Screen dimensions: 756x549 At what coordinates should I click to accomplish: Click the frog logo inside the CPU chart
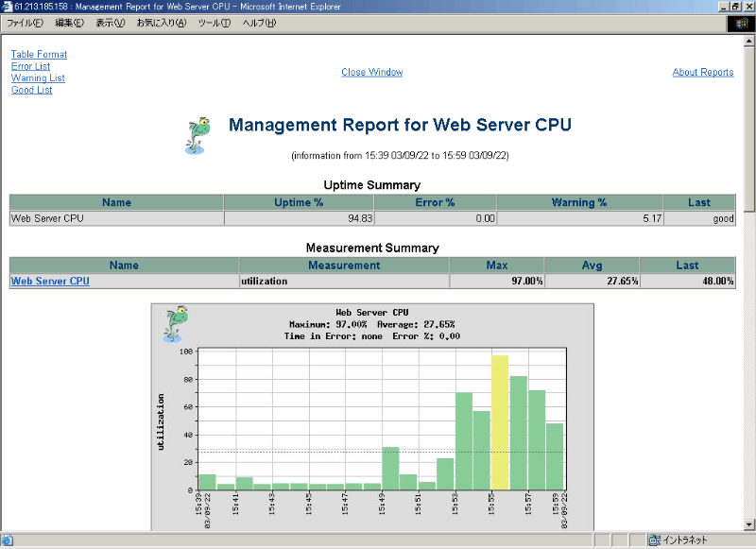tap(176, 326)
